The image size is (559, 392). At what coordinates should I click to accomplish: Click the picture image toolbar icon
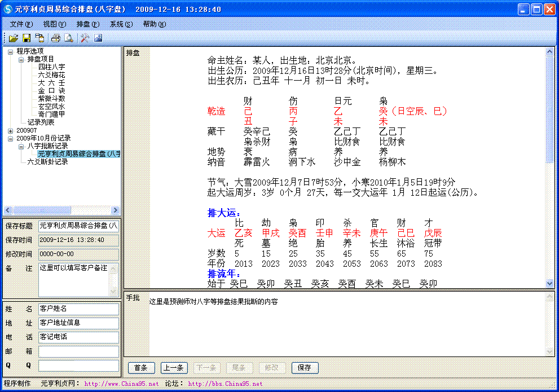(x=98, y=38)
